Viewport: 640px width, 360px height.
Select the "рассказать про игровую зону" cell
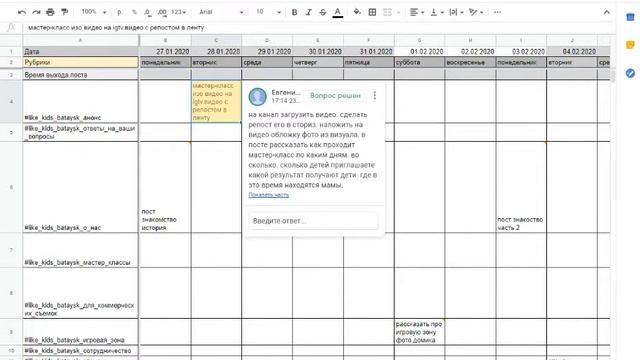click(x=419, y=332)
